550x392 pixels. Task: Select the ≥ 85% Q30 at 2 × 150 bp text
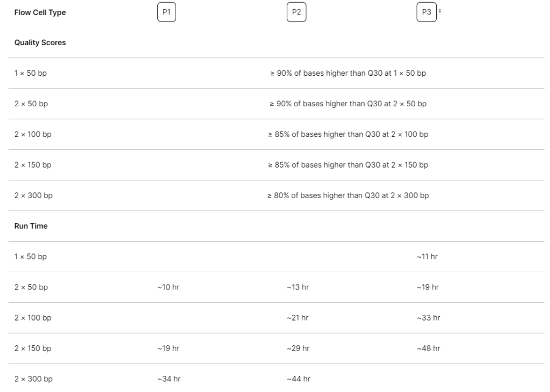(348, 165)
